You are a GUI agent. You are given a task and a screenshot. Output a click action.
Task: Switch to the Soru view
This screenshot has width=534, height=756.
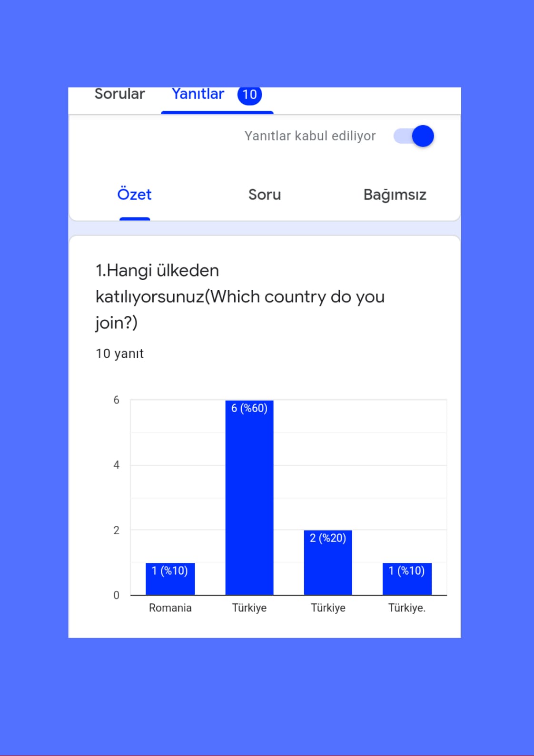click(265, 194)
